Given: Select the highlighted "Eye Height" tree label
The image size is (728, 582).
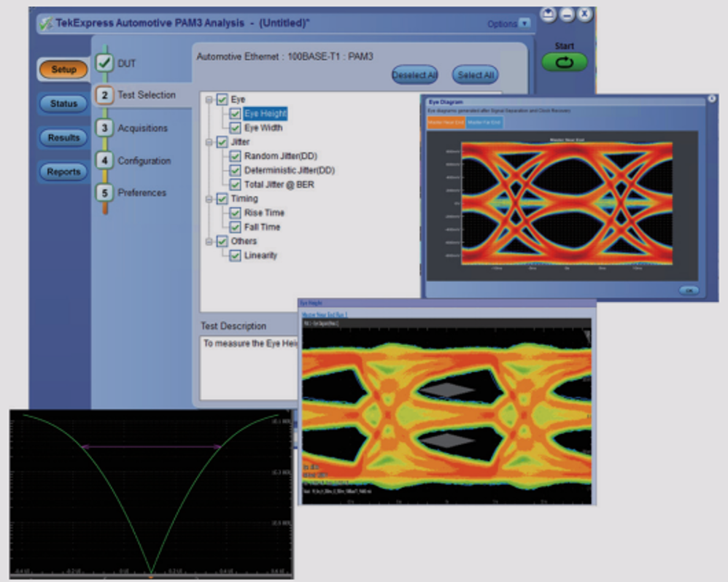Looking at the screenshot, I should coord(266,114).
